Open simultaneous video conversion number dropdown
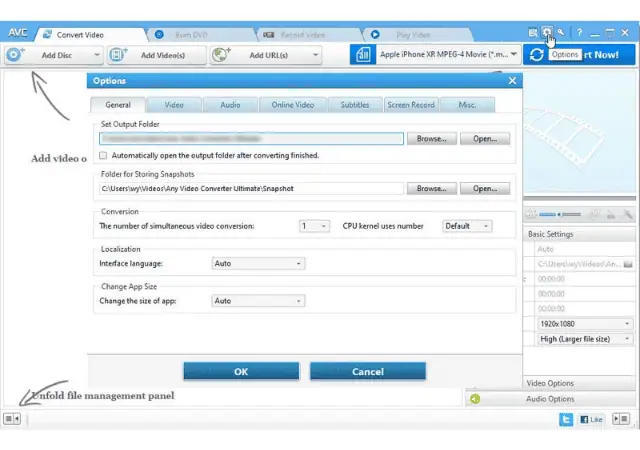The image size is (640, 450). (314, 226)
